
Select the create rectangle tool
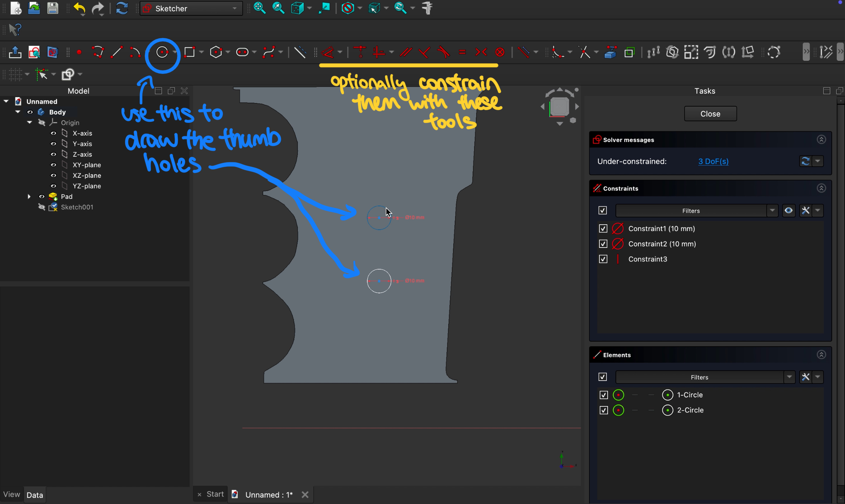[189, 53]
